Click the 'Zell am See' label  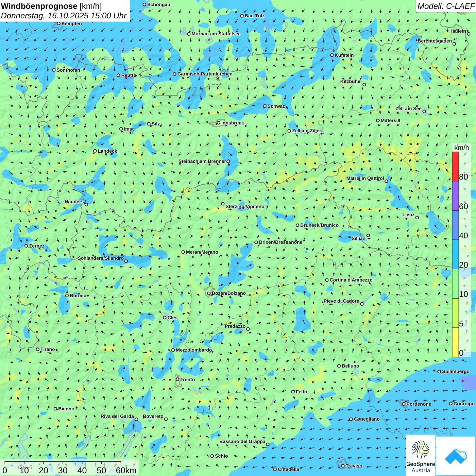click(x=408, y=108)
